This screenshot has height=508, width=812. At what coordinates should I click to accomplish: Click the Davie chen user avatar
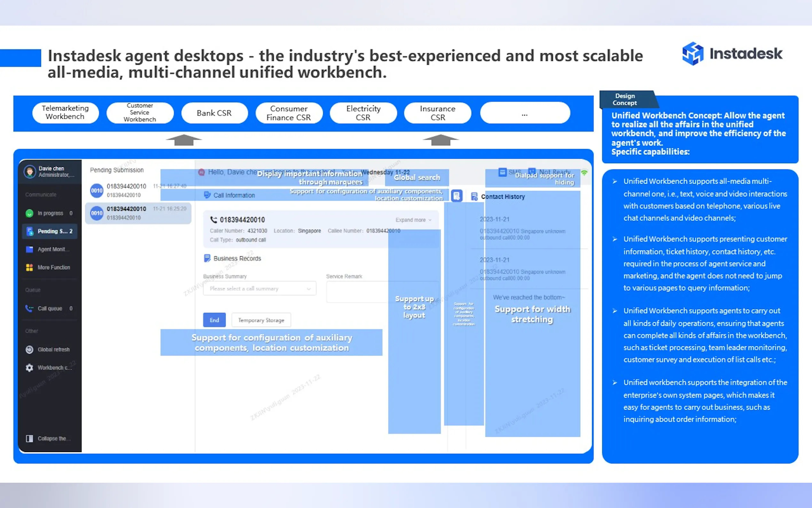[29, 172]
